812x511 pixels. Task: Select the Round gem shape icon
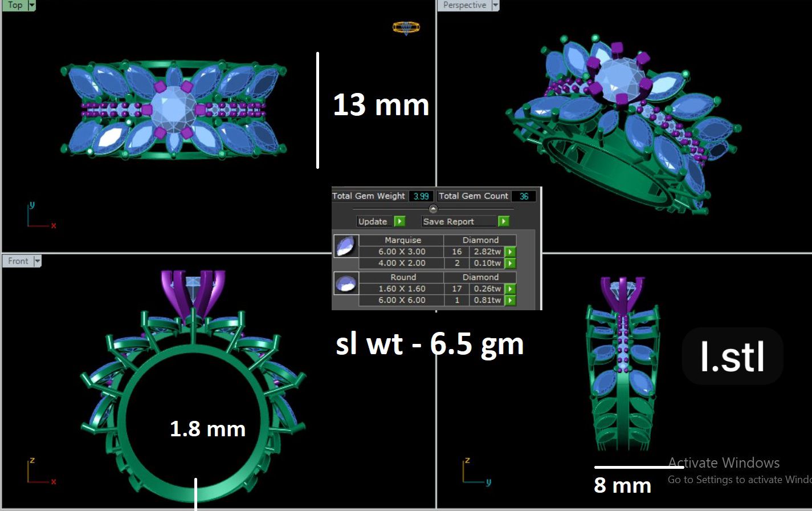tap(345, 283)
